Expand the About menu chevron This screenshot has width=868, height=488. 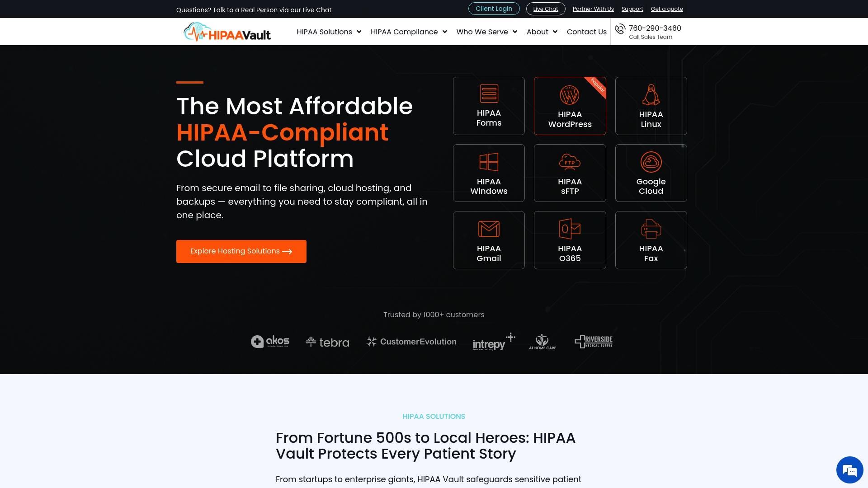point(555,32)
